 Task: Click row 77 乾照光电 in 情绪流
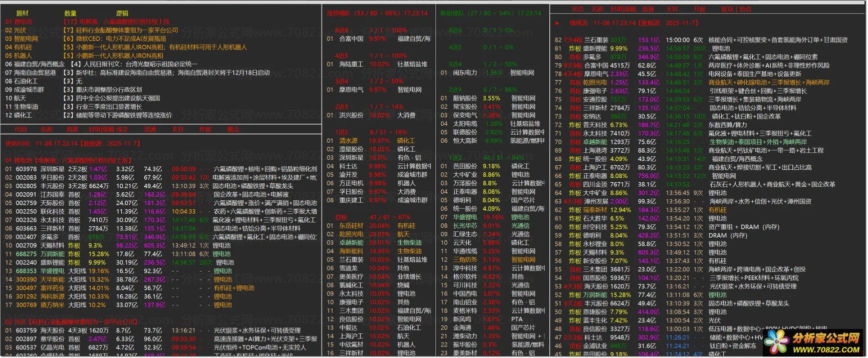(x=692, y=83)
